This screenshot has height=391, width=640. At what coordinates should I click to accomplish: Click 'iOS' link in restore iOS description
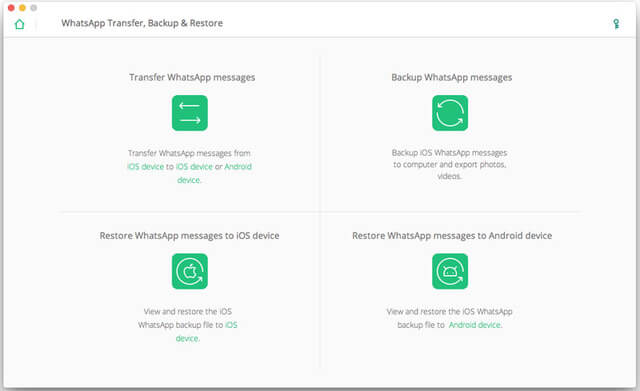[x=231, y=325]
